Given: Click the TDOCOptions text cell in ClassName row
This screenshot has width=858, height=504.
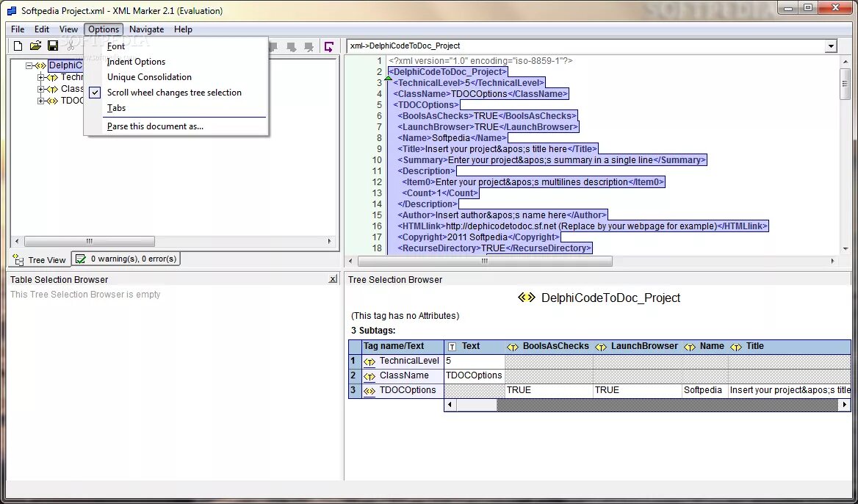Looking at the screenshot, I should click(x=474, y=376).
